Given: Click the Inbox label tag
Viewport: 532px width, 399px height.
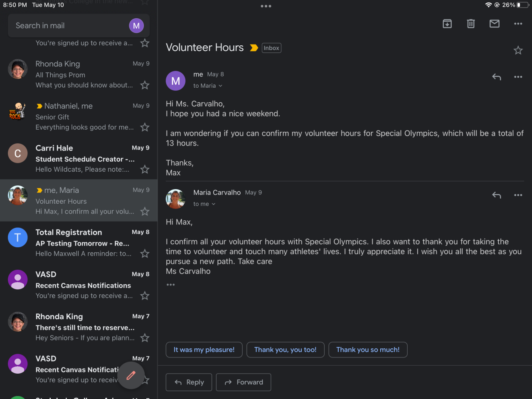Looking at the screenshot, I should tap(271, 48).
